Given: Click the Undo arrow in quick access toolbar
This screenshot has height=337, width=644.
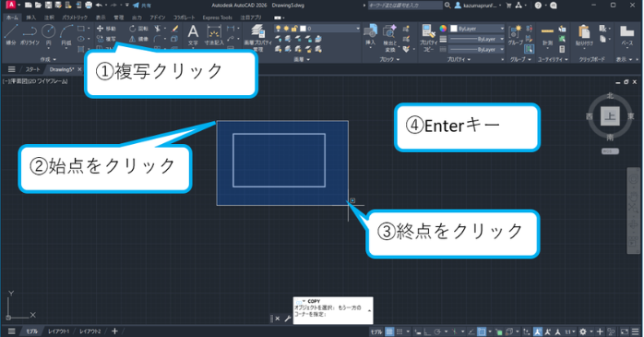Looking at the screenshot, I should click(x=99, y=6).
